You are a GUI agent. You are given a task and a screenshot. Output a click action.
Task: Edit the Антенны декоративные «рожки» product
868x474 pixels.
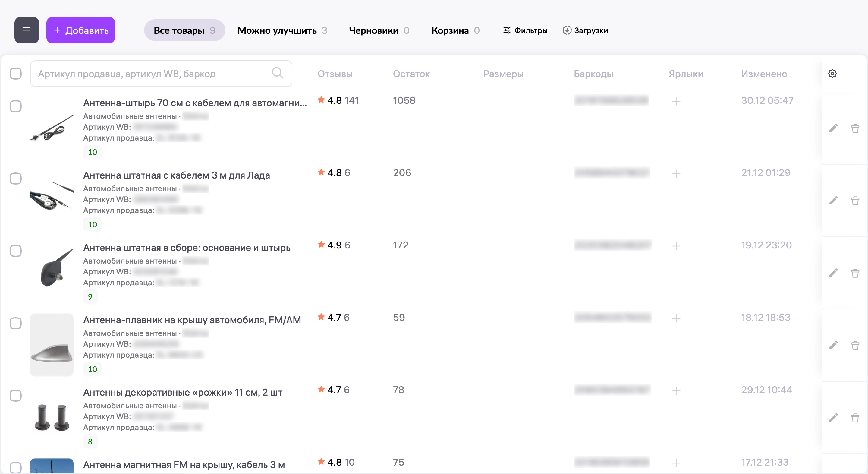point(834,418)
